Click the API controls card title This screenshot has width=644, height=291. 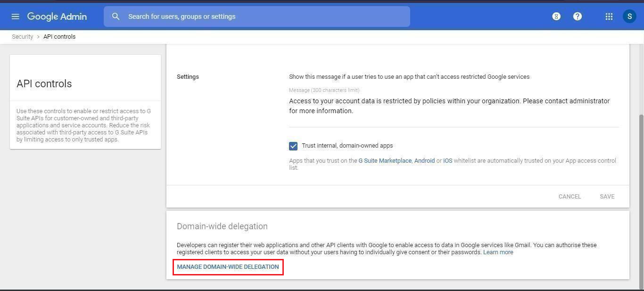click(x=44, y=84)
